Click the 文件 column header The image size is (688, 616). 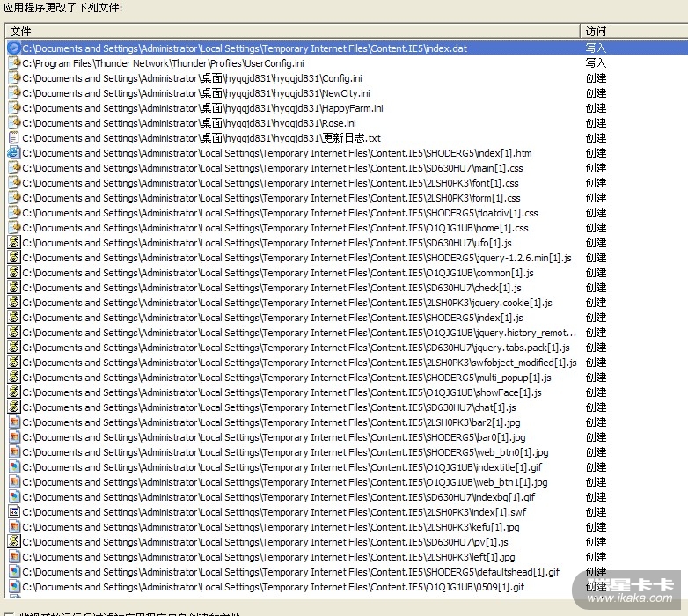[x=293, y=31]
